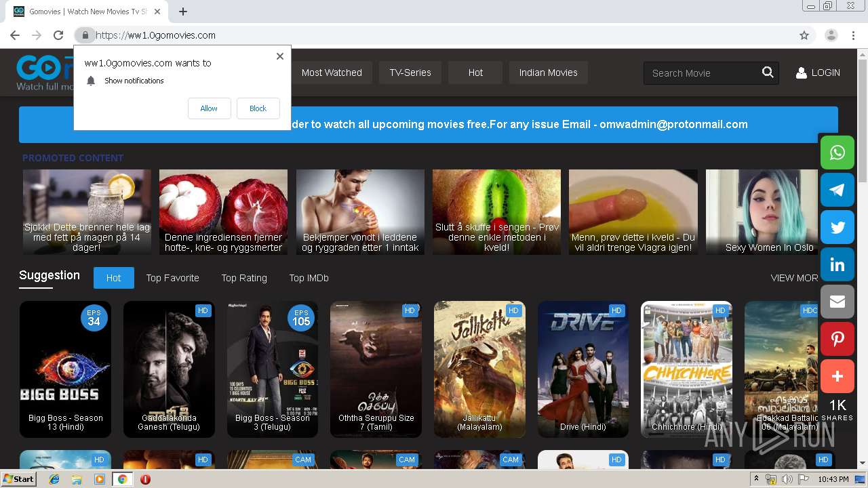Open Chrome profile avatar icon
This screenshot has width=868, height=488.
point(831,35)
